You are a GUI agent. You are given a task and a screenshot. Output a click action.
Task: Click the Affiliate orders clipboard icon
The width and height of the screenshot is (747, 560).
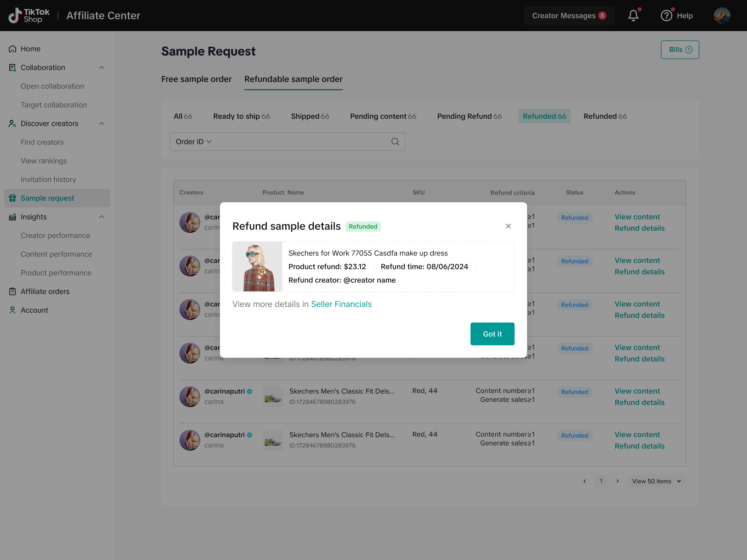(12, 291)
